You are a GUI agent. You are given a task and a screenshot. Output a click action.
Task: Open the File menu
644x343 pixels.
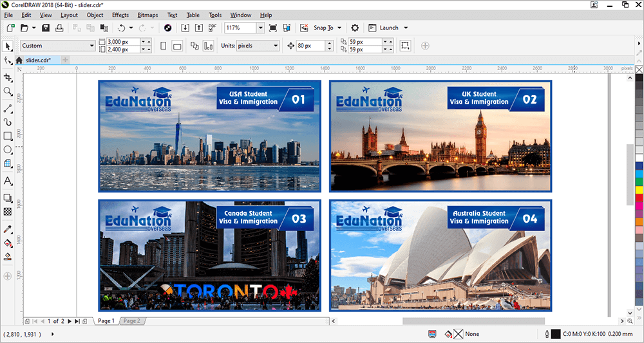click(8, 15)
